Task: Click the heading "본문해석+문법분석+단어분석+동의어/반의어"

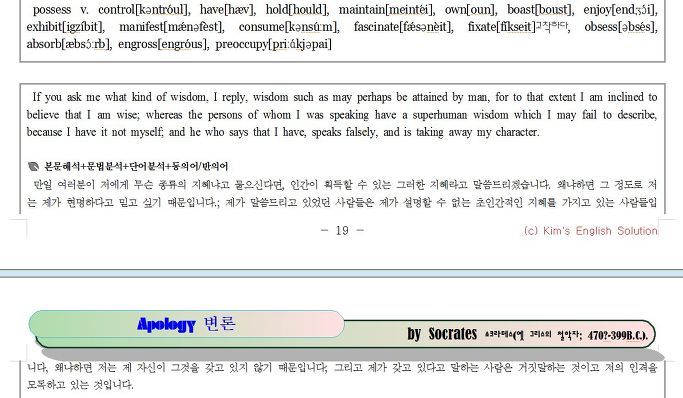Action: click(x=136, y=166)
